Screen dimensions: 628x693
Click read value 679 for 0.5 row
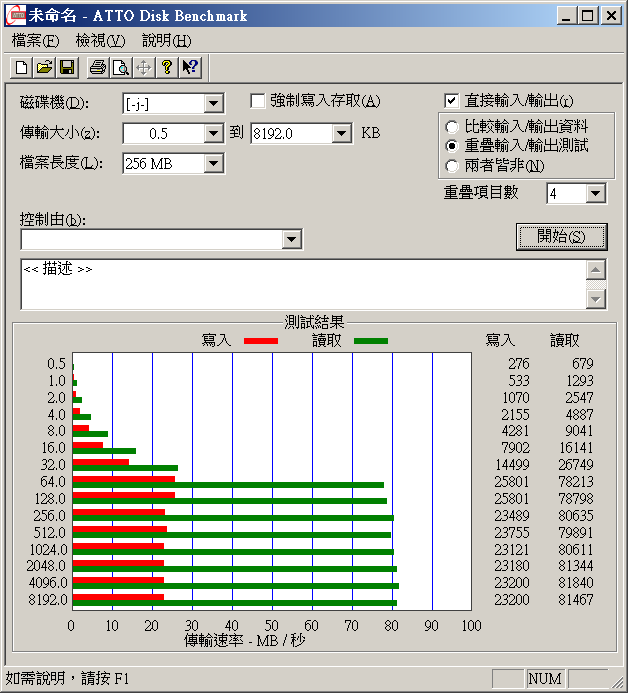point(582,364)
